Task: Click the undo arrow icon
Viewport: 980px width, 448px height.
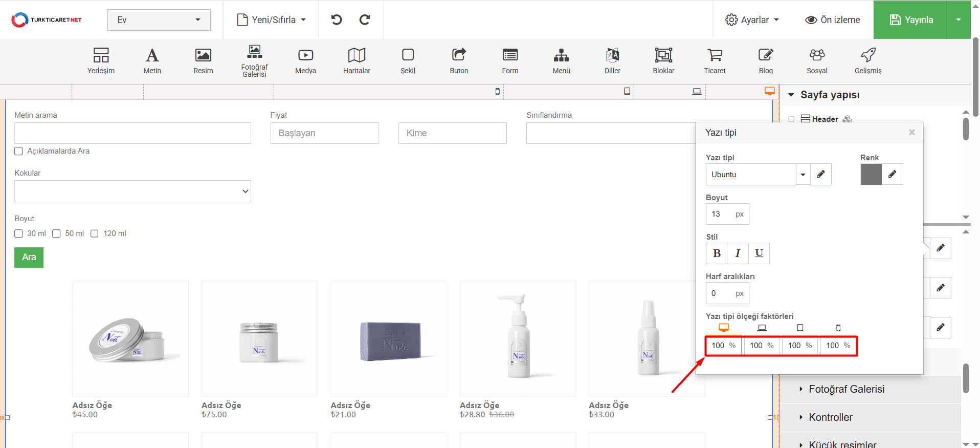Action: click(336, 20)
